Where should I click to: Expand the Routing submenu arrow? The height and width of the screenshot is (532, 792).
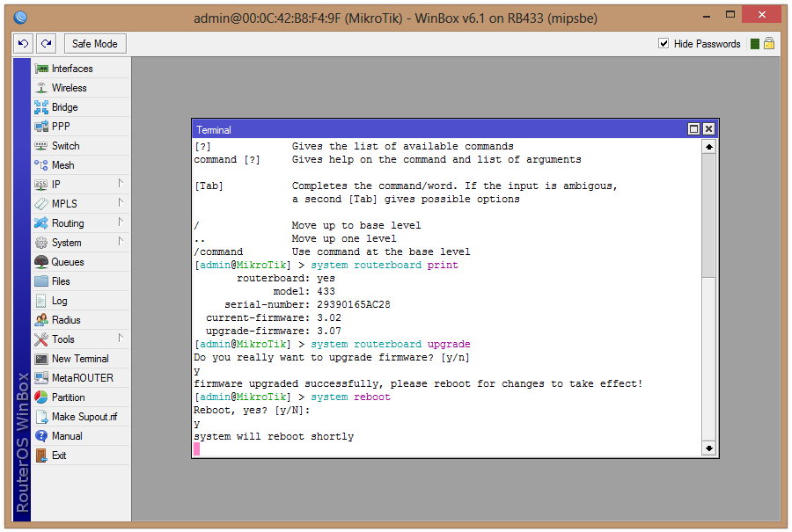click(121, 222)
